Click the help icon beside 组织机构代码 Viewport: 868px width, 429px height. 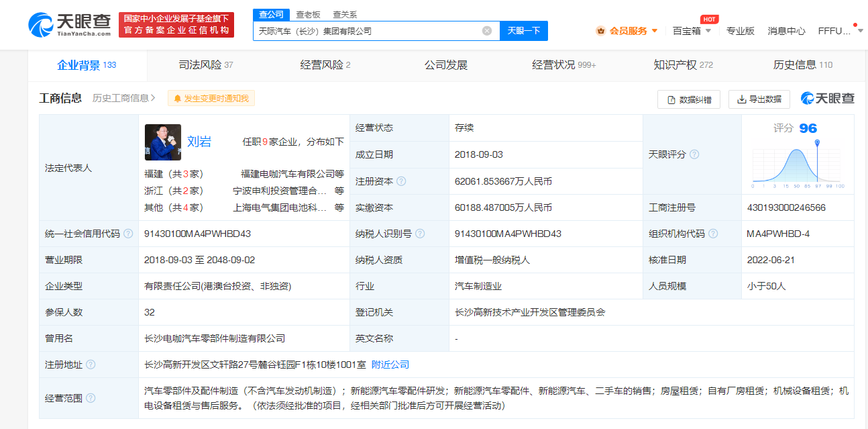click(x=713, y=234)
